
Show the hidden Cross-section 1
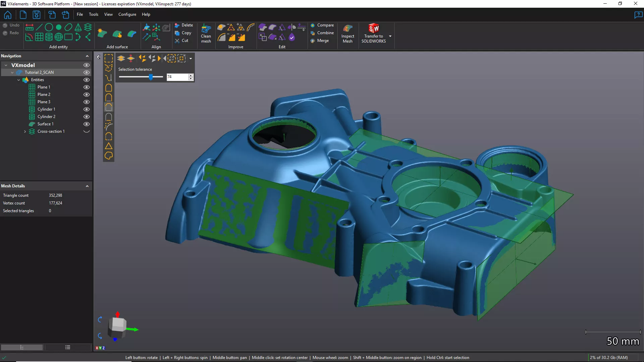pos(86,131)
